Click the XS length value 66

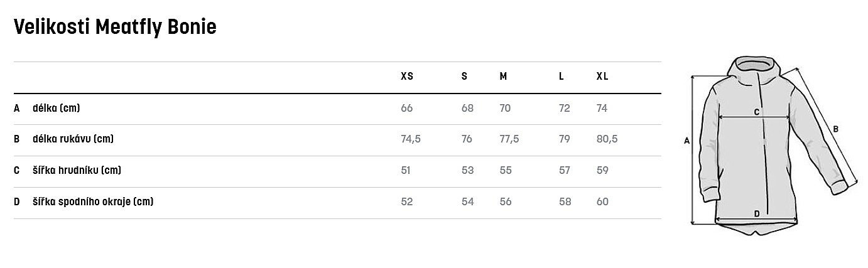(x=407, y=108)
